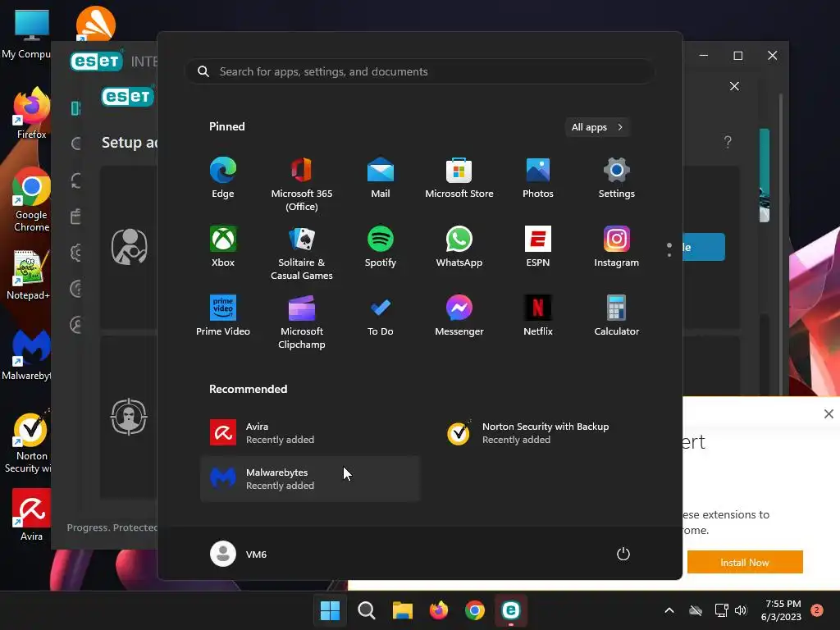This screenshot has height=630, width=840.
Task: Launch Instagram from pinned apps
Action: [617, 247]
